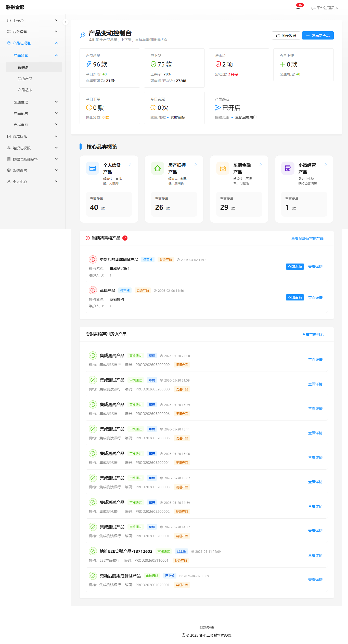
Task: Click the warning icon beside 当前待审核产品 heading
Action: (x=88, y=238)
